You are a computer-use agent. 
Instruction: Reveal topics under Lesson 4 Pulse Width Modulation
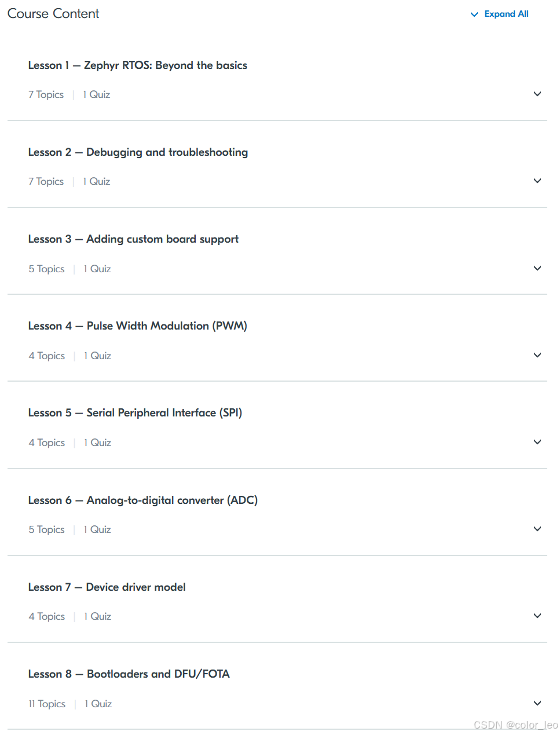tap(537, 355)
